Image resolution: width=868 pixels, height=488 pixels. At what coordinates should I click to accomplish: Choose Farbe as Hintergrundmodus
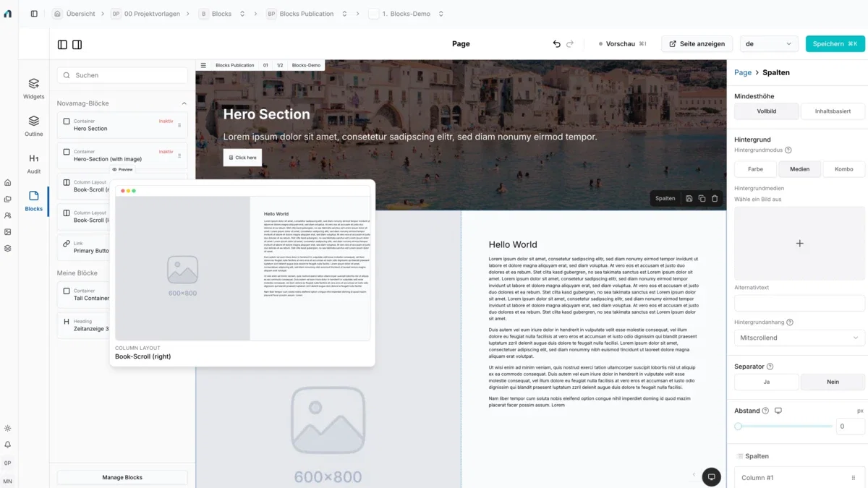click(755, 169)
